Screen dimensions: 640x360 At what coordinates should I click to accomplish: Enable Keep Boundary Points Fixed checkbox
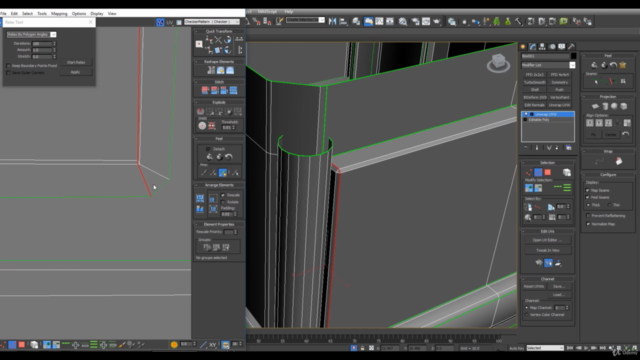click(x=9, y=65)
